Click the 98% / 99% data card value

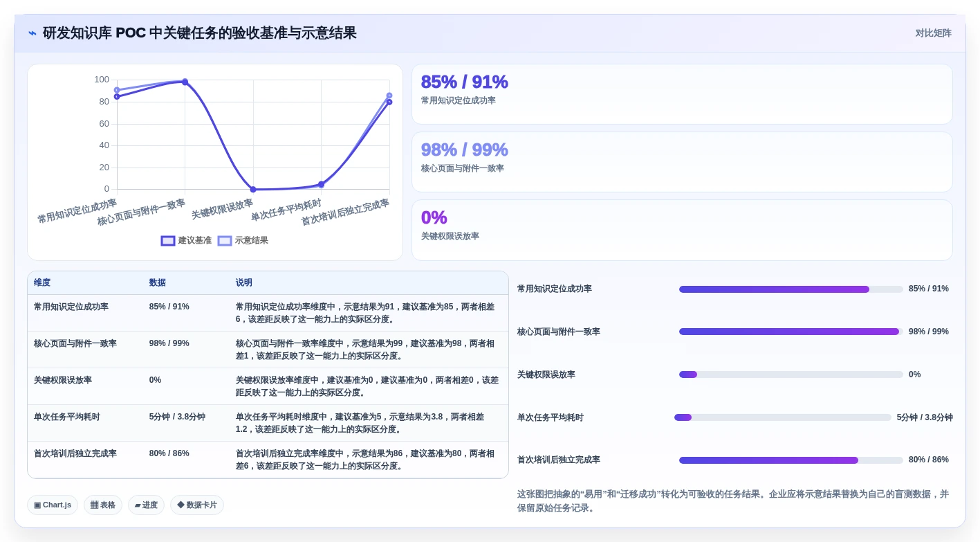[x=464, y=150]
